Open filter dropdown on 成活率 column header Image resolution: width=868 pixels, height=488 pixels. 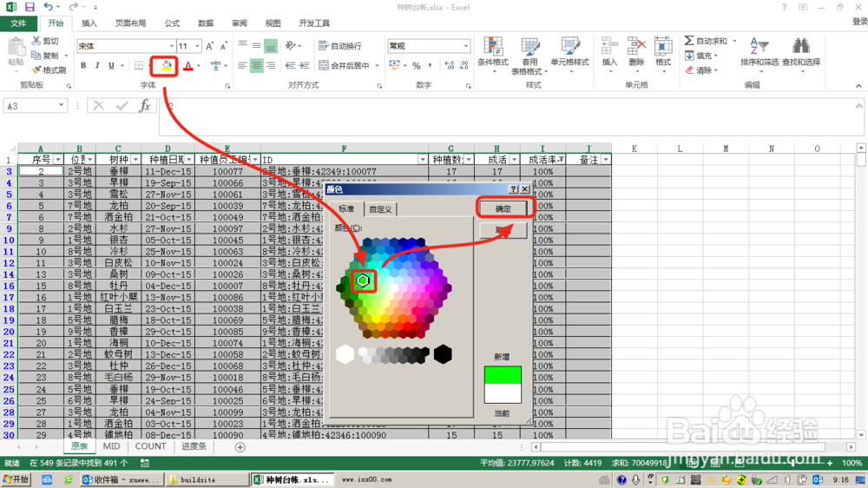pos(561,160)
